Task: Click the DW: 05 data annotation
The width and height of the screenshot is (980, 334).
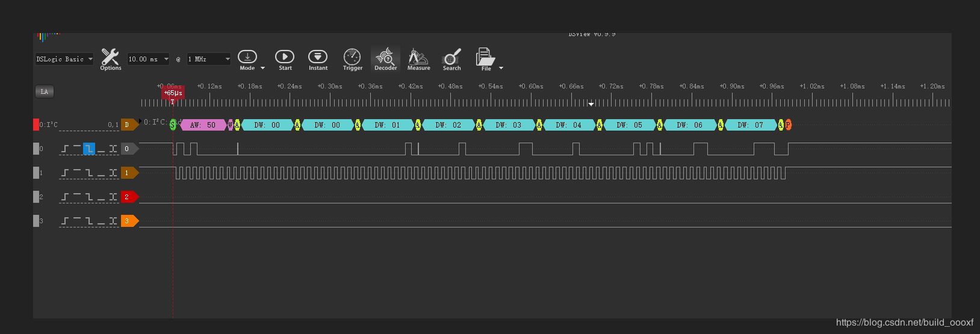Action: (630, 125)
